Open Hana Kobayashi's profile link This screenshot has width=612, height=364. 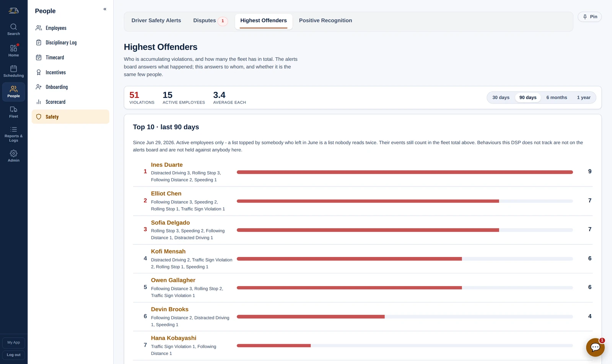[174, 338]
